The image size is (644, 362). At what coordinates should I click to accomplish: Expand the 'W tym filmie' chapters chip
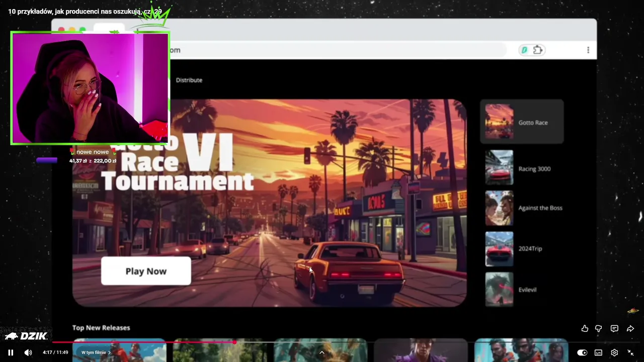[96, 352]
